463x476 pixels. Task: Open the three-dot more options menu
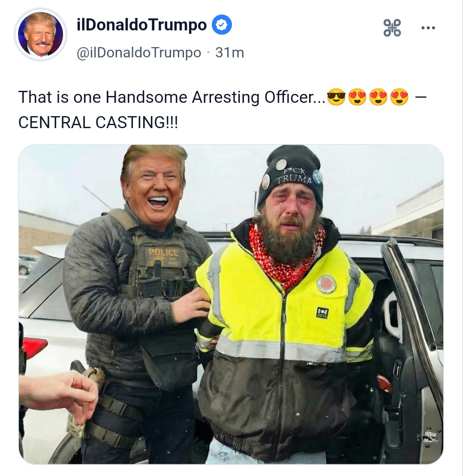pos(428,28)
